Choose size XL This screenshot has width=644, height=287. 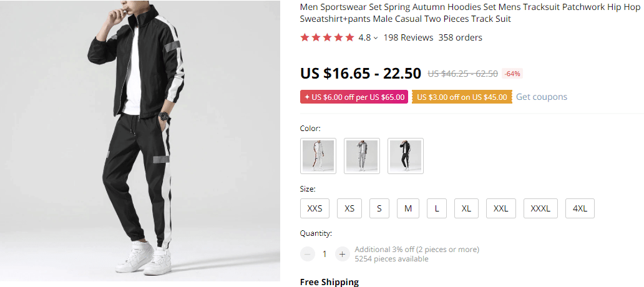pos(466,208)
